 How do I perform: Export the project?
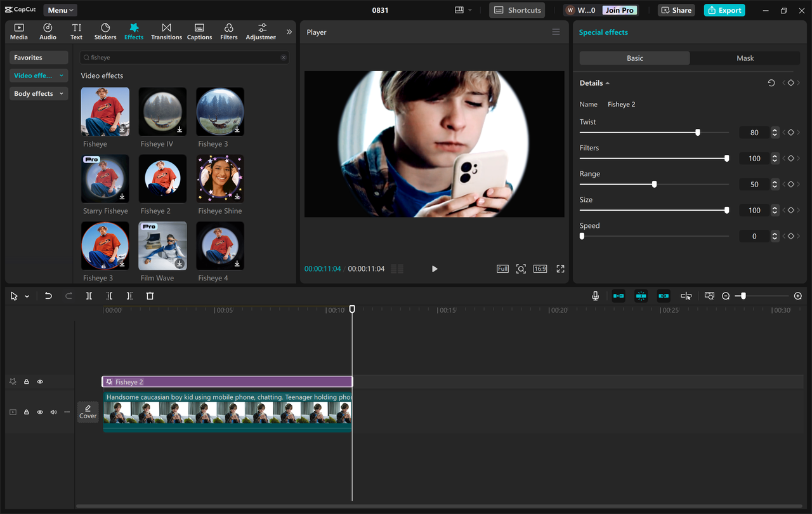(724, 10)
